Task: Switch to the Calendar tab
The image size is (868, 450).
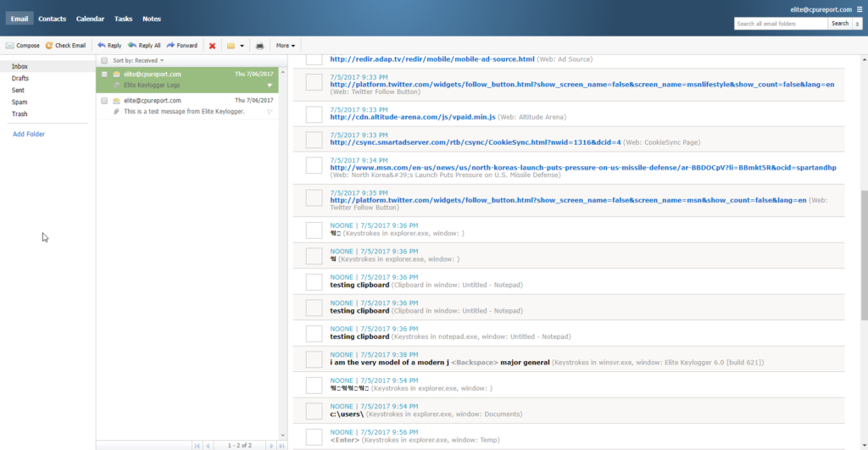Action: 90,19
